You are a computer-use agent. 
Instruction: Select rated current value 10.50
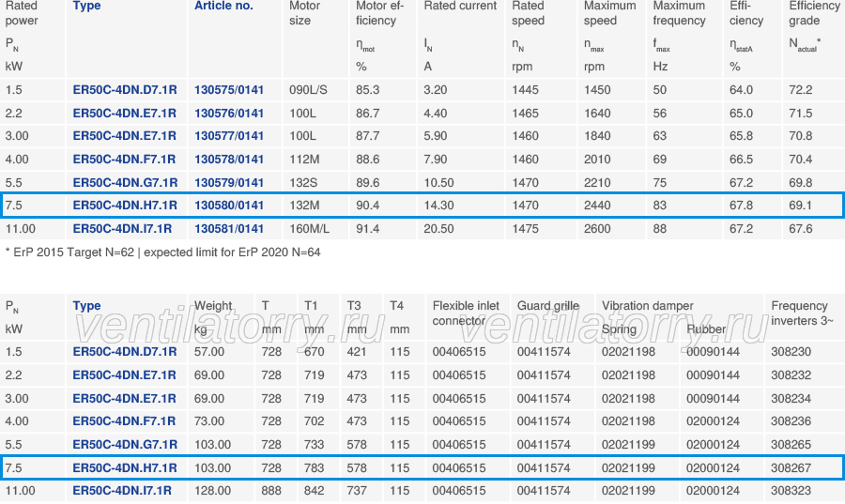pos(438,182)
